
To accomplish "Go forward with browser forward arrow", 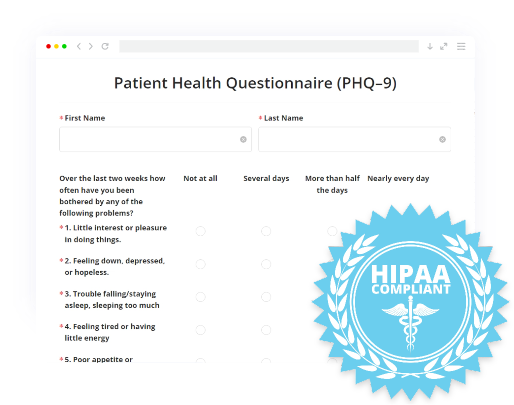I will click(91, 46).
